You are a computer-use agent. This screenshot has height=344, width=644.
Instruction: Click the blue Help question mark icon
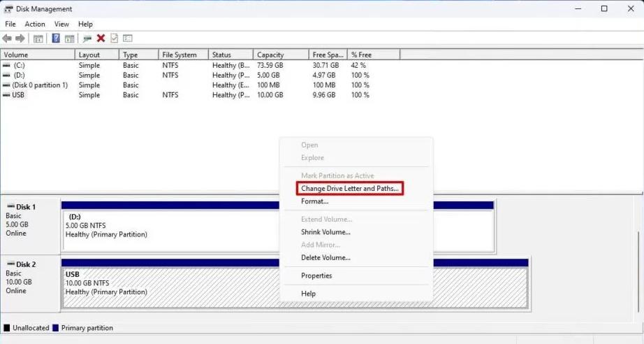[56, 38]
